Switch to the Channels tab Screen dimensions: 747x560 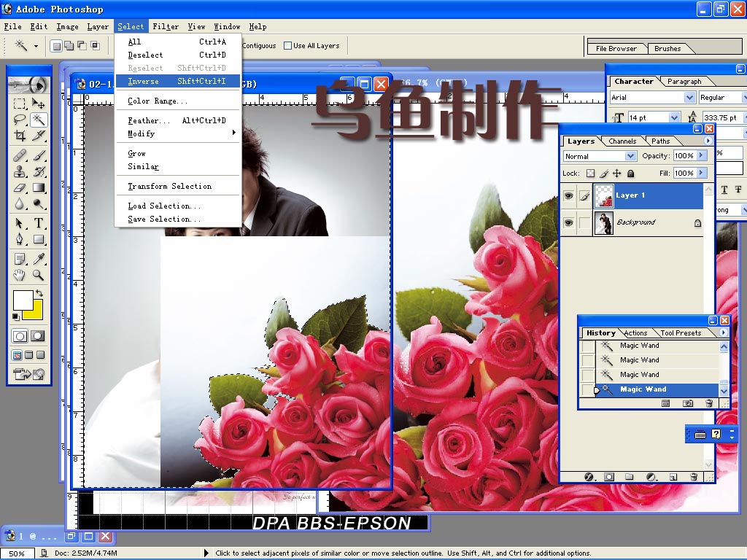pos(622,141)
